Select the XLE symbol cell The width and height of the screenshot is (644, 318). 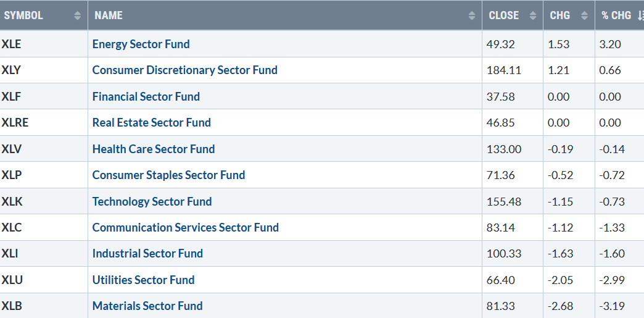44,44
